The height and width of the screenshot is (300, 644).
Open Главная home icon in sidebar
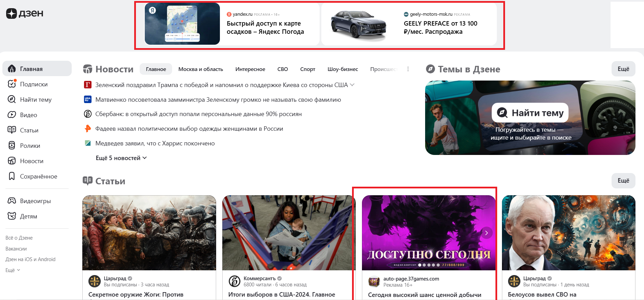coord(12,69)
